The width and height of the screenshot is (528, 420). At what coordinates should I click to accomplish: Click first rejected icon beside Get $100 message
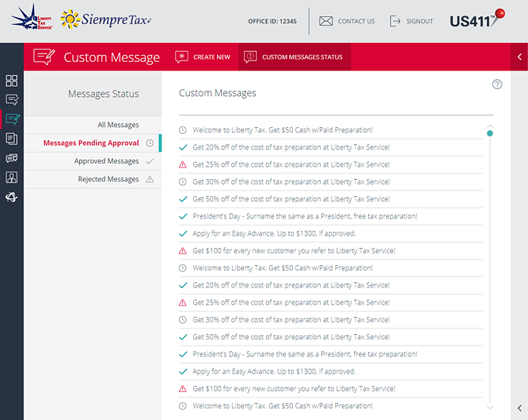[182, 251]
